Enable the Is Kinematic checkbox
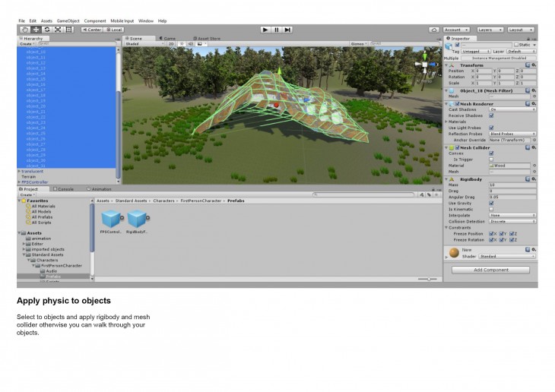 tap(491, 209)
